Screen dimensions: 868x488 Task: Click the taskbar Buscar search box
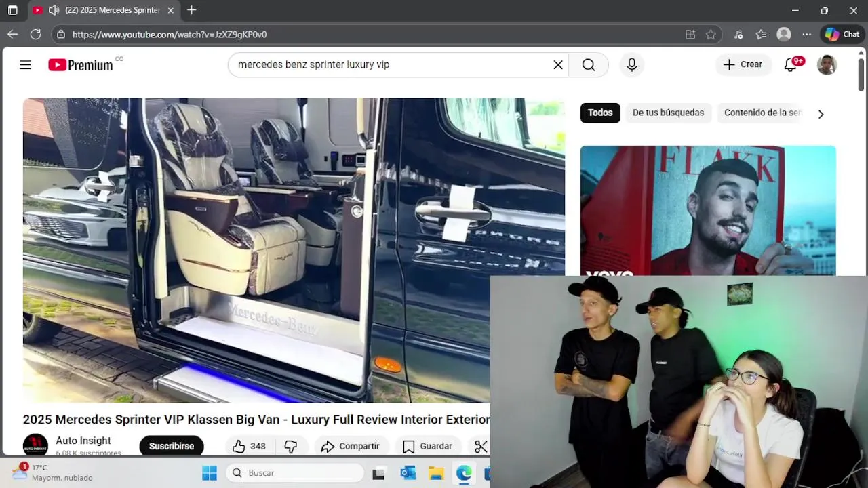[295, 473]
